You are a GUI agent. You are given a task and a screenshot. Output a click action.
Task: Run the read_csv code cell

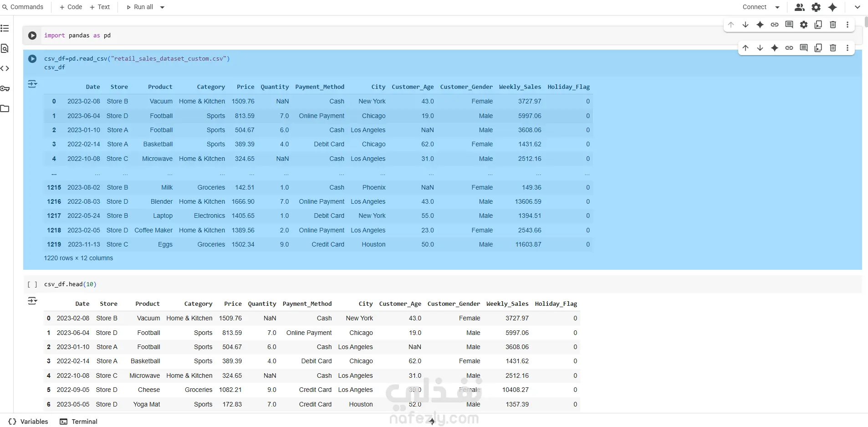(32, 59)
